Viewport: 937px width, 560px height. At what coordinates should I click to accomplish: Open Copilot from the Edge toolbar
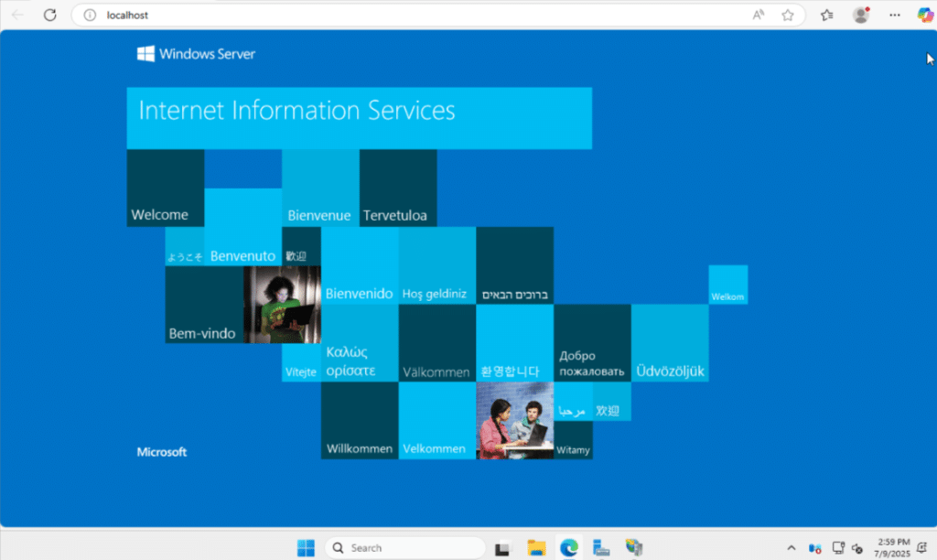pos(924,15)
